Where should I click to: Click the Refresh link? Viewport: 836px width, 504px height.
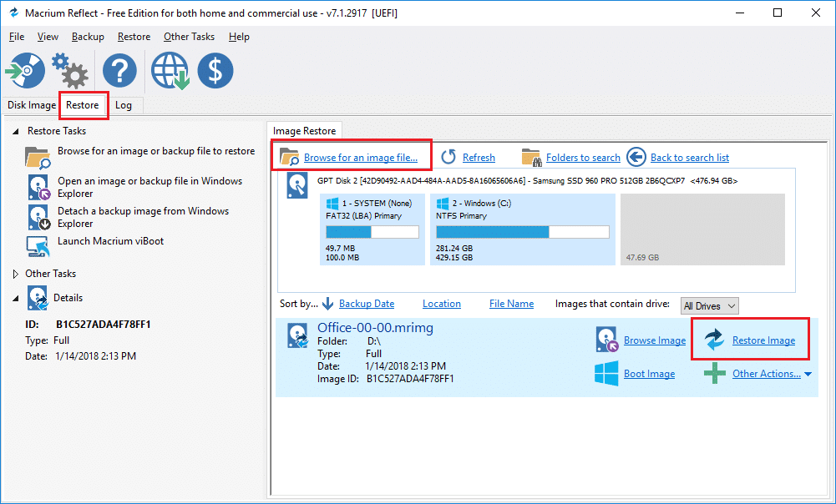(x=479, y=158)
